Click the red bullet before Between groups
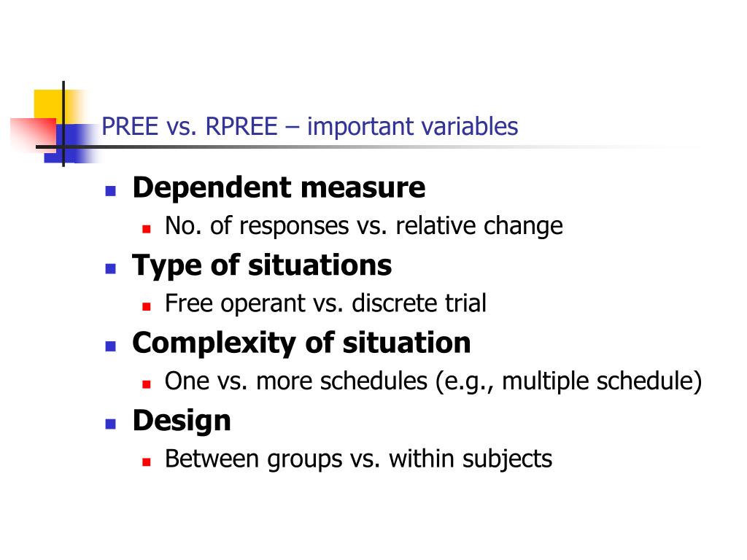 [x=146, y=462]
